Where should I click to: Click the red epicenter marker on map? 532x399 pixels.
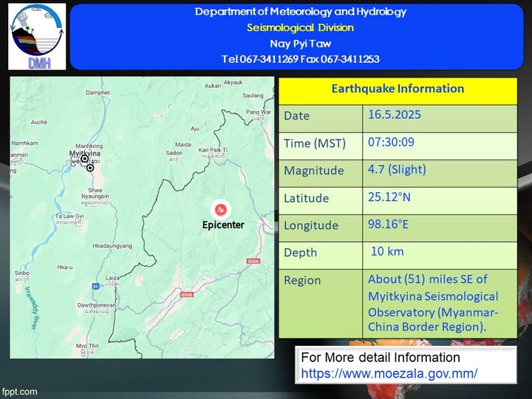219,208
